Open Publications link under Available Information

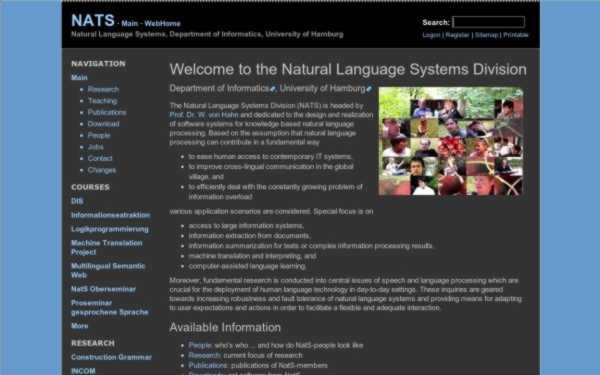pyautogui.click(x=208, y=365)
